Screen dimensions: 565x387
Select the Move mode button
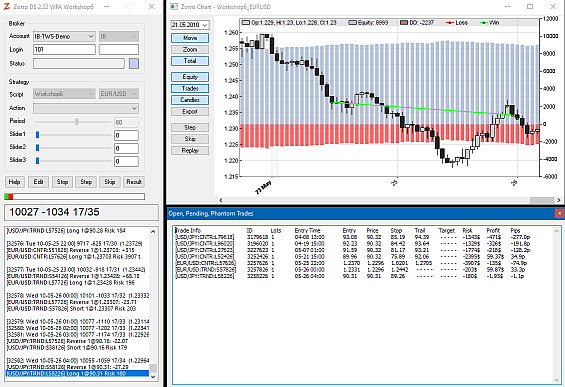point(190,38)
